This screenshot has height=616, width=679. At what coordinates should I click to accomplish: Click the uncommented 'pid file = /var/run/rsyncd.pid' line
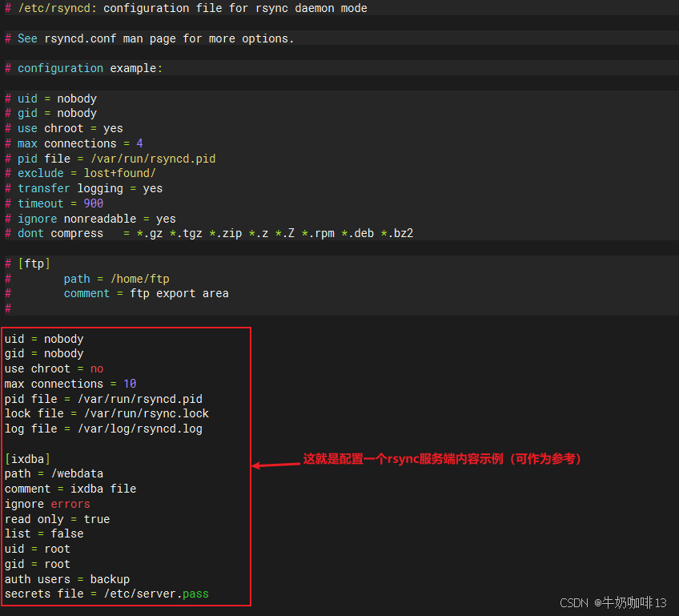(103, 399)
